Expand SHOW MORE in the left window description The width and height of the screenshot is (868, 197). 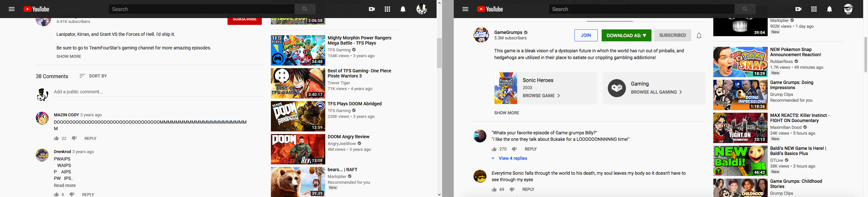tap(69, 57)
